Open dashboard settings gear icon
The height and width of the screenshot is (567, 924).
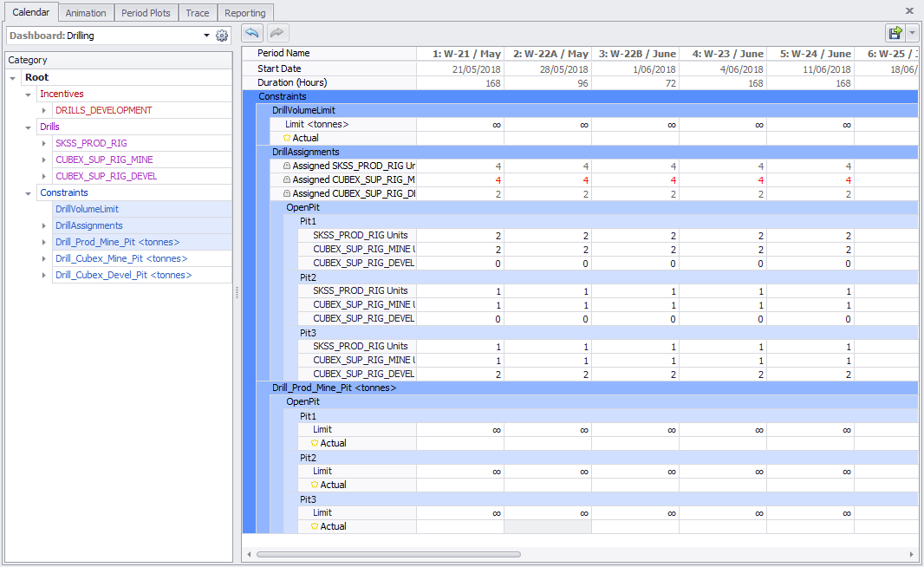pos(222,36)
